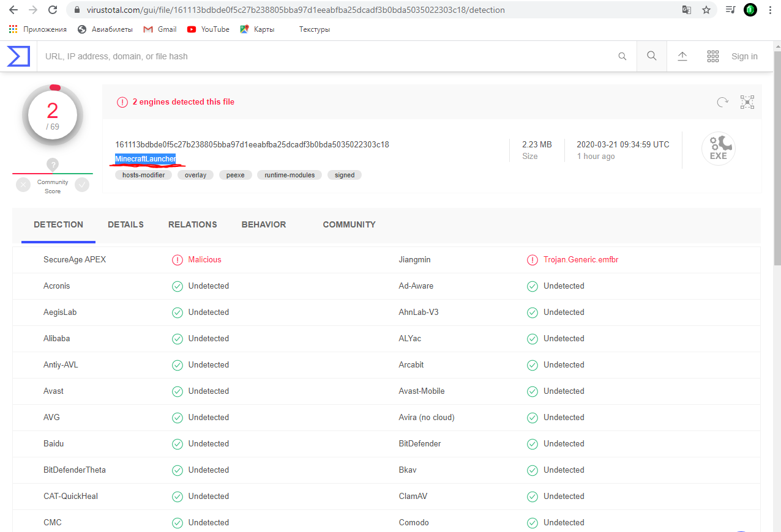Switch to the DETAILS tab
The height and width of the screenshot is (532, 781).
pos(125,224)
